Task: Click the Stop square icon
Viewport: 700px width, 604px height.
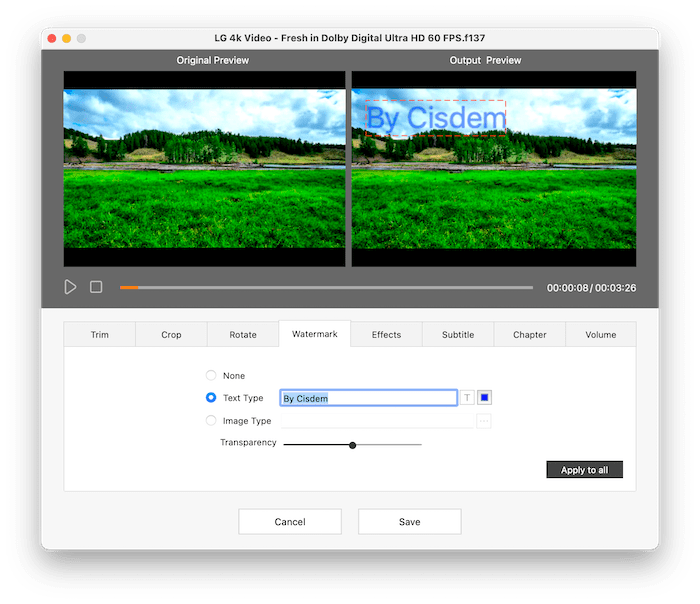Action: click(96, 287)
